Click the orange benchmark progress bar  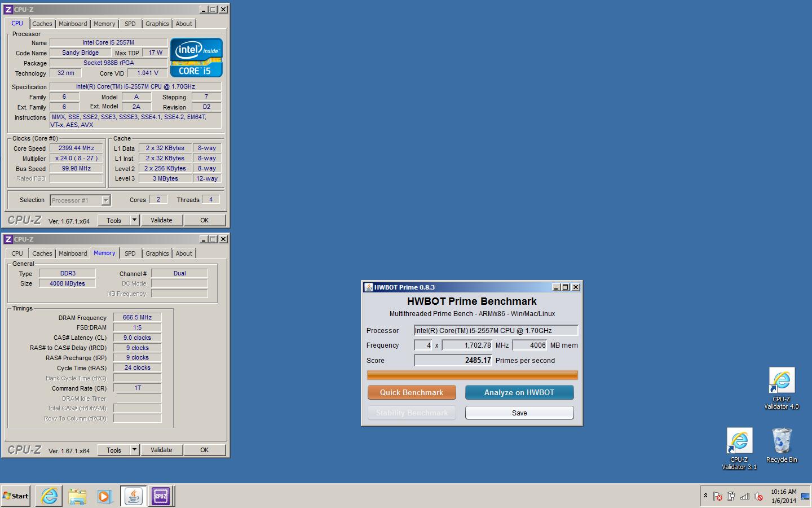tap(472, 375)
